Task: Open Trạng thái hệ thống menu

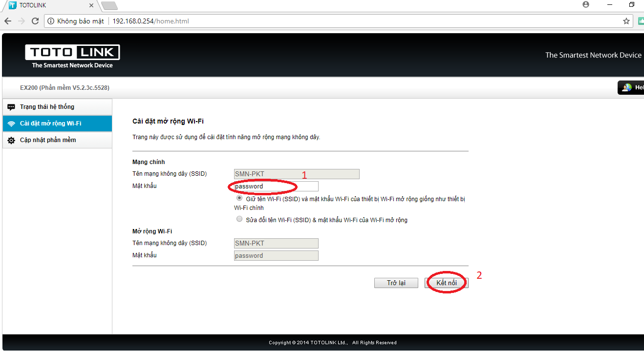Action: pyautogui.click(x=47, y=107)
